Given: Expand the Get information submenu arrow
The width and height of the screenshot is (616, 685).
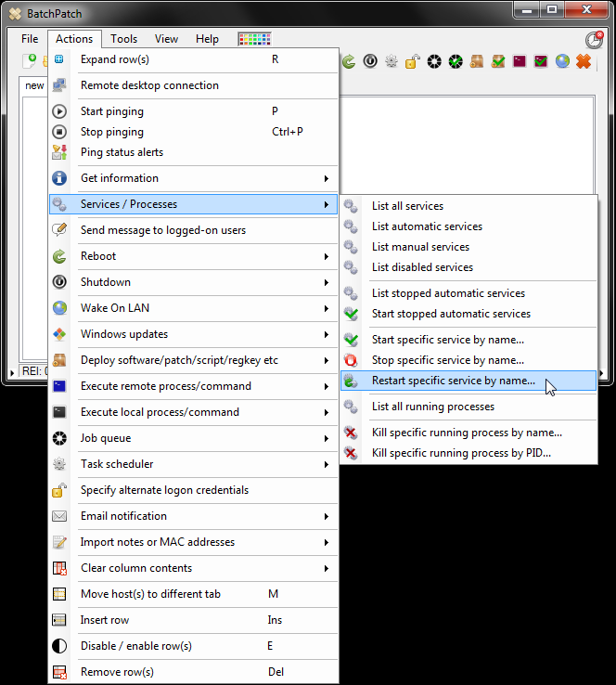Looking at the screenshot, I should [x=327, y=178].
